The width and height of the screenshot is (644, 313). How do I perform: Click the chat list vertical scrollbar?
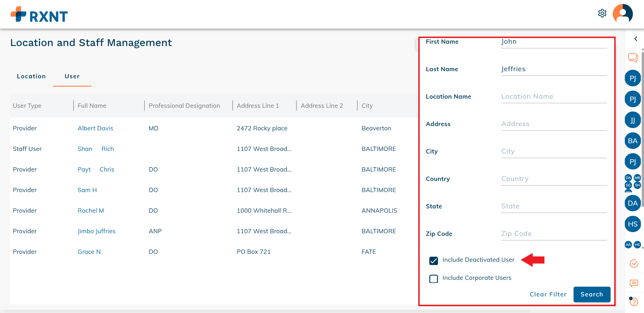tap(642, 129)
